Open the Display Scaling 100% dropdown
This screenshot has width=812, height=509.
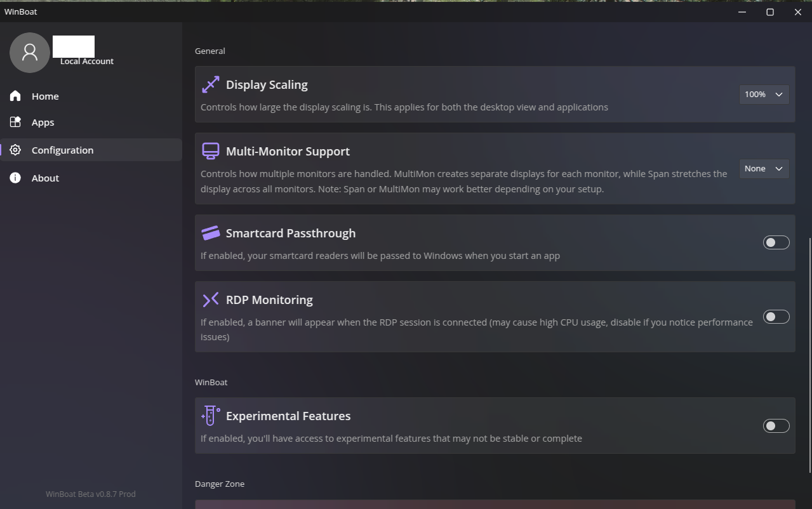pyautogui.click(x=764, y=95)
